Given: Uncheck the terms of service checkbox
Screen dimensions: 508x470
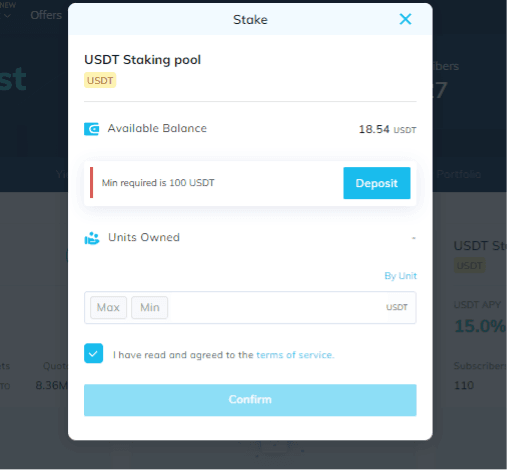Looking at the screenshot, I should (x=93, y=353).
